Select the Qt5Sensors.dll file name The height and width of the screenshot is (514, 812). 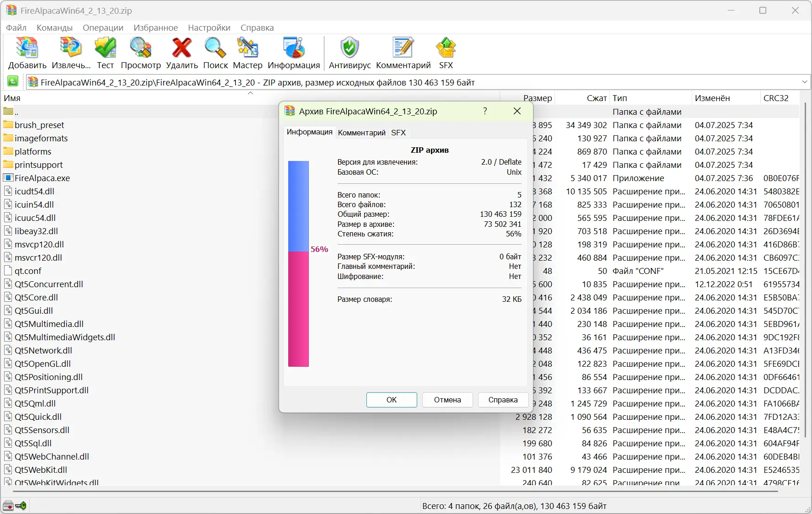coord(42,430)
